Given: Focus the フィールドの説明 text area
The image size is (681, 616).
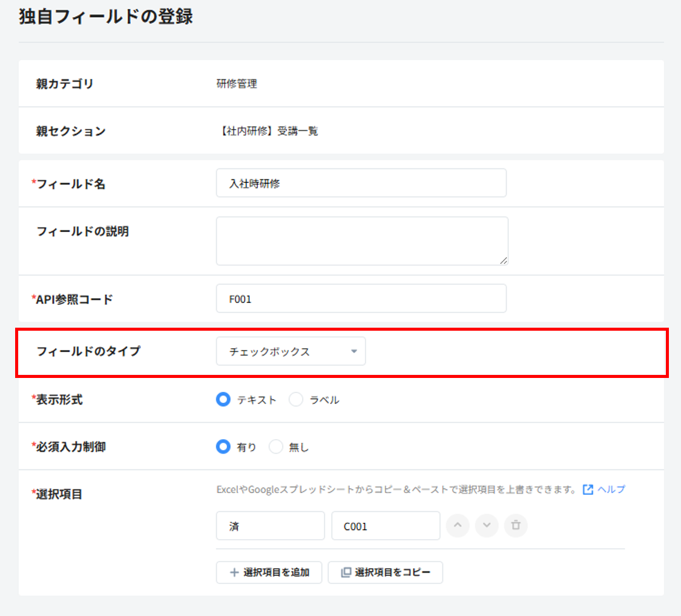Looking at the screenshot, I should pos(361,241).
